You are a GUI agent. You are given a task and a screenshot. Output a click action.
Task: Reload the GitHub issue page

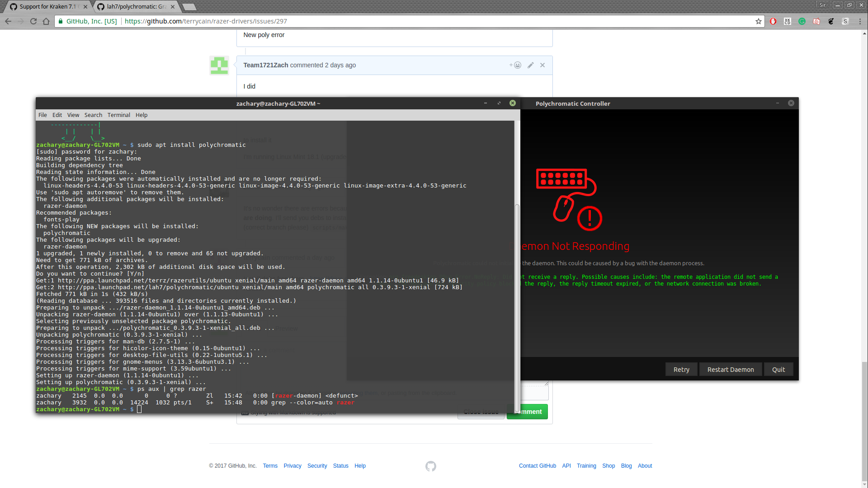(x=33, y=21)
